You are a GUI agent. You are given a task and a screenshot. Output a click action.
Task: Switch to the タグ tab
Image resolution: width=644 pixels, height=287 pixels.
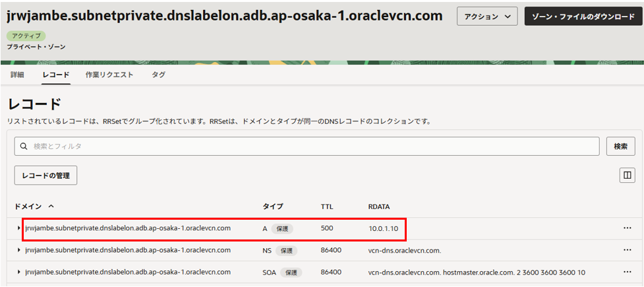pyautogui.click(x=158, y=75)
